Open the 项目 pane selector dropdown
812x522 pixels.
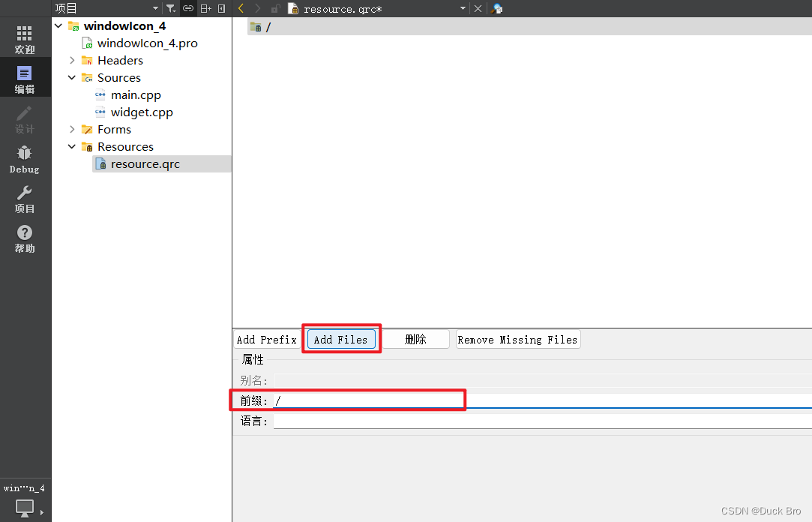coord(155,8)
